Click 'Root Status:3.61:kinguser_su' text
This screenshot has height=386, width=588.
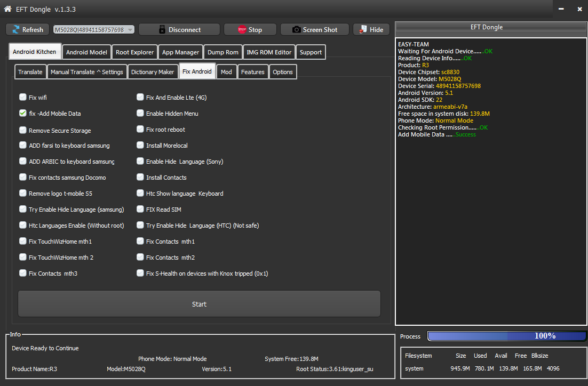[x=335, y=369]
